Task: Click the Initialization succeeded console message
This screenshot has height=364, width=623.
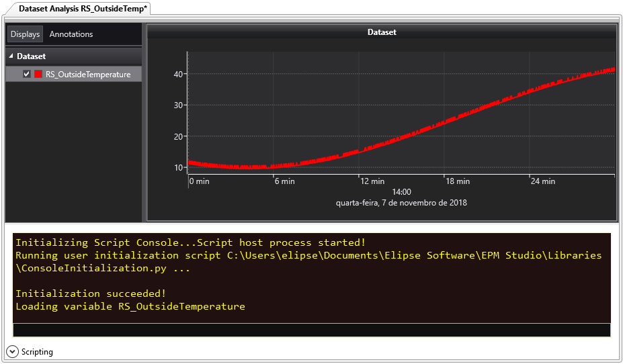Action: [91, 293]
